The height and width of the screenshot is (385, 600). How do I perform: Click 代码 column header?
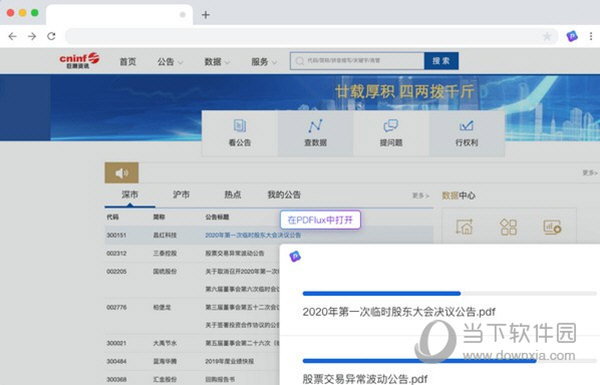(112, 217)
